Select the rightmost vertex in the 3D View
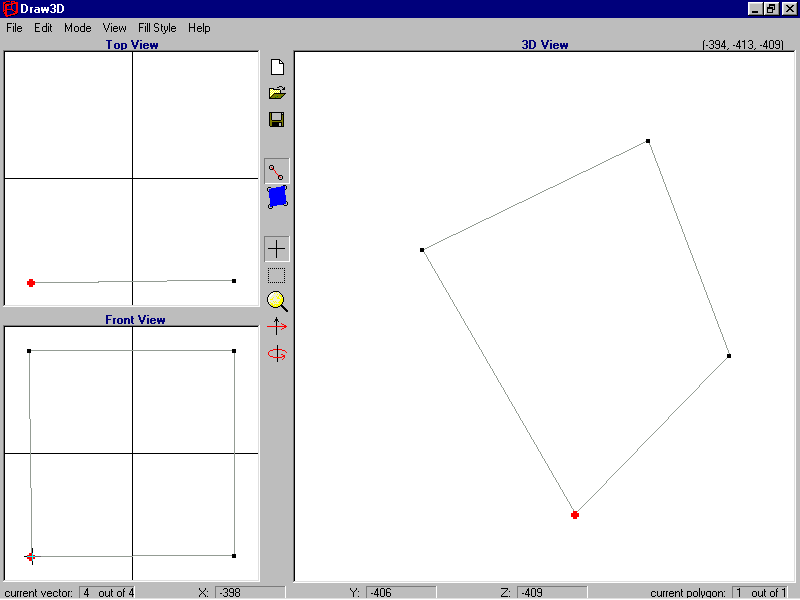This screenshot has height=600, width=800. (x=729, y=356)
